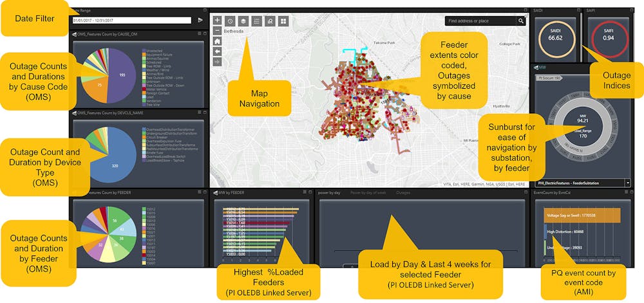Zoom in on the map
This screenshot has width=644, height=303.
217,20
